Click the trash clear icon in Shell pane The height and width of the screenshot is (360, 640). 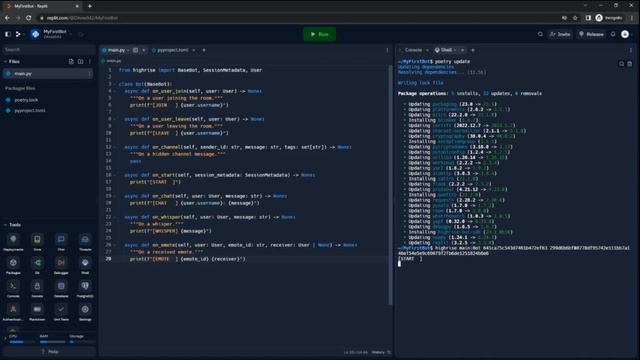(629, 64)
